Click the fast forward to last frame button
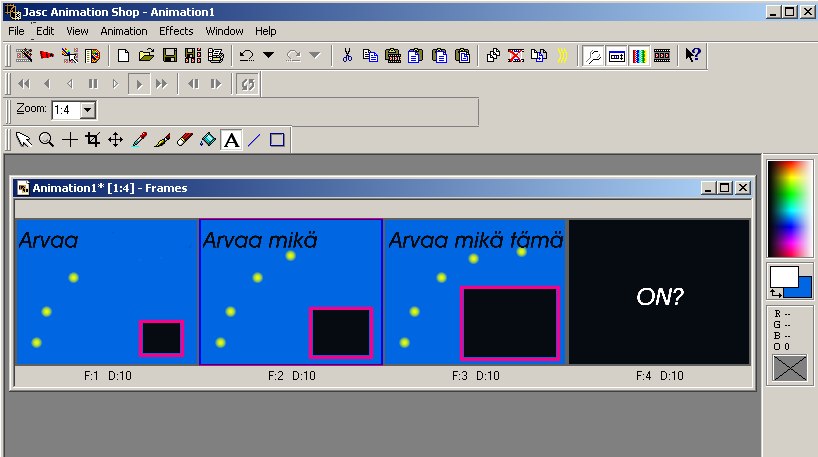Viewport: 818px width, 457px height. click(162, 83)
